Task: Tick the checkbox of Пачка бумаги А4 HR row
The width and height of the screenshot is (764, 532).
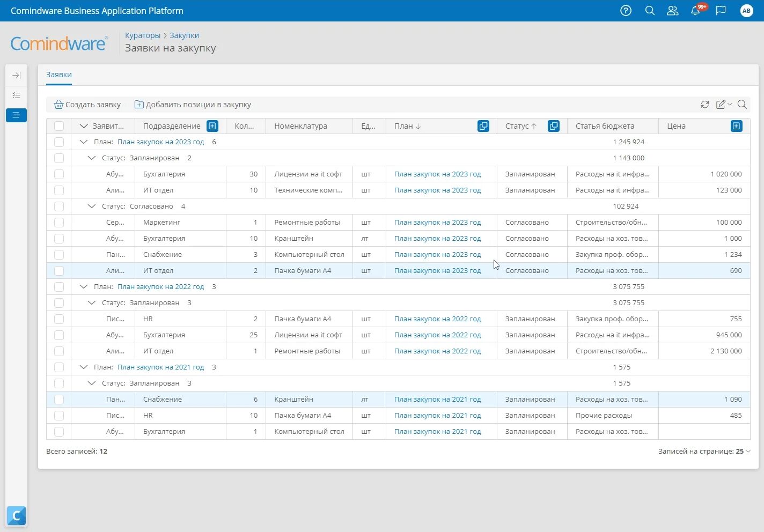Action: 59,319
